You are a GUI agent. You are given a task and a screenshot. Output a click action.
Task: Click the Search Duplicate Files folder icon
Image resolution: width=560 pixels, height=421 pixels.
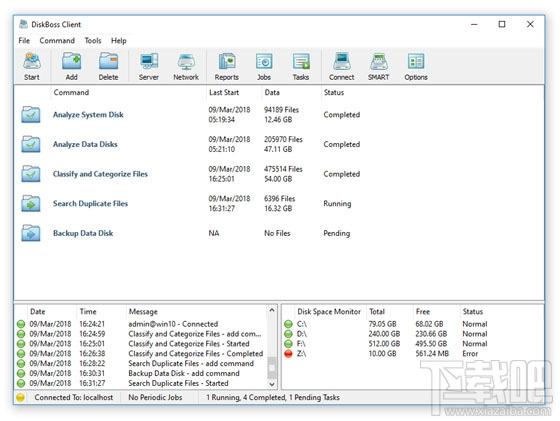point(31,203)
